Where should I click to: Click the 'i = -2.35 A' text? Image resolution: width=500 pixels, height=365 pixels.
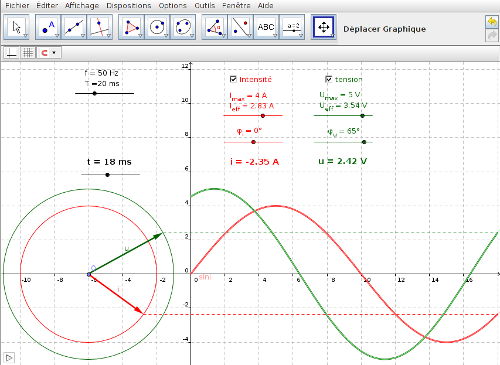click(254, 162)
